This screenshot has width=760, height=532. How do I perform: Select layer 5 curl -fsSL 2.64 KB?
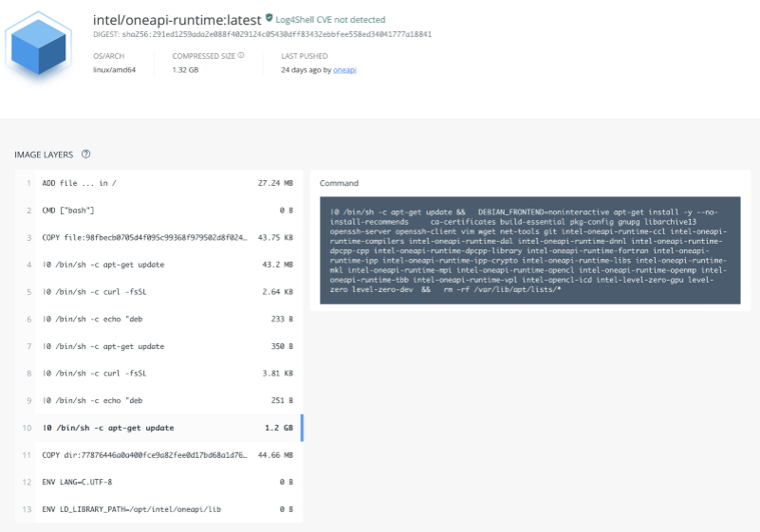pyautogui.click(x=158, y=292)
